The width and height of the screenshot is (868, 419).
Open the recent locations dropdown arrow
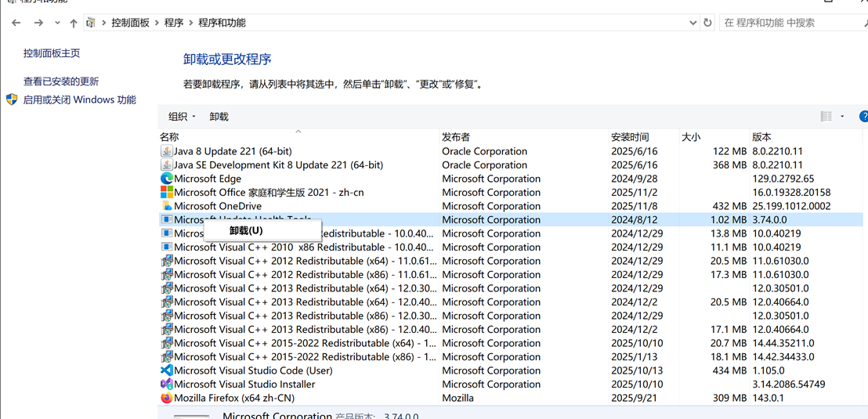point(57,23)
